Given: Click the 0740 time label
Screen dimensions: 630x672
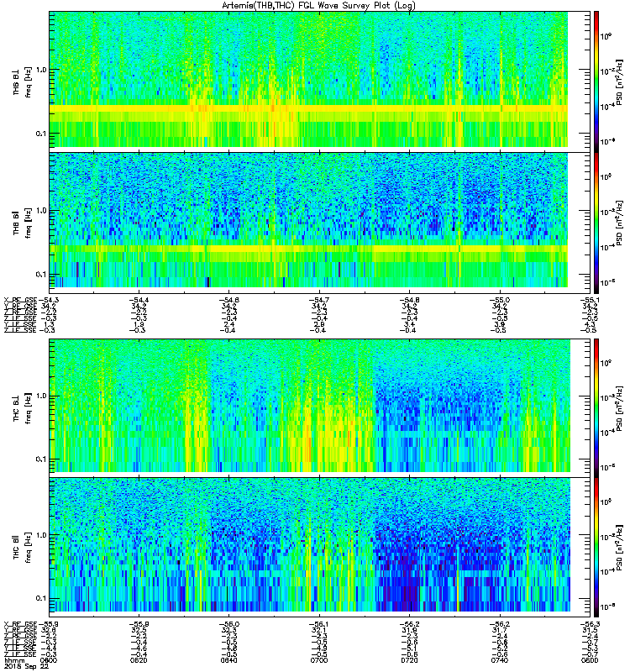Looking at the screenshot, I should point(500,660).
